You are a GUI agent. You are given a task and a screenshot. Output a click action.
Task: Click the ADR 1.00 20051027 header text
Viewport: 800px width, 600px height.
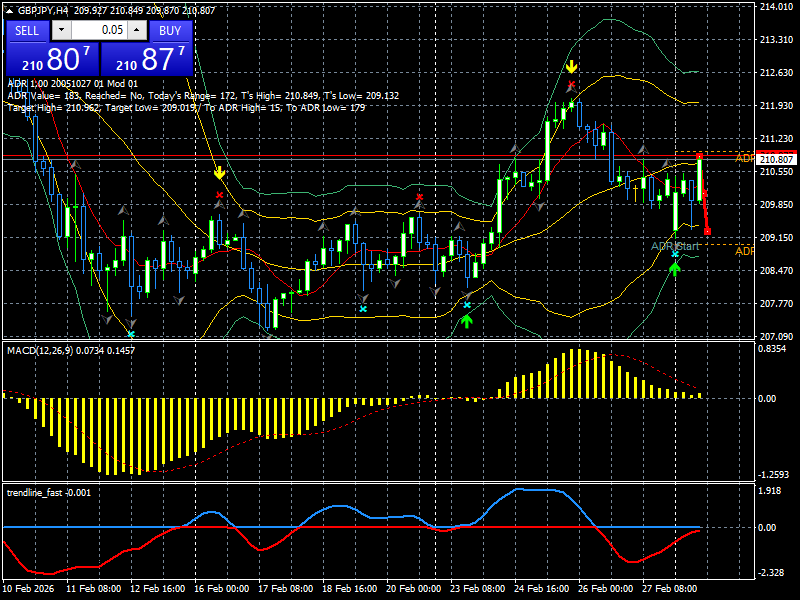[72, 84]
